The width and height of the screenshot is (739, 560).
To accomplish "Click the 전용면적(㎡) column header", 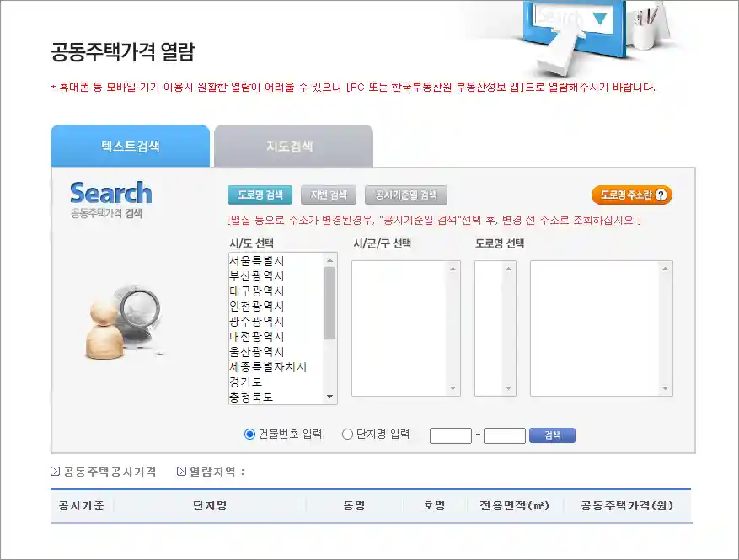I will [x=515, y=506].
